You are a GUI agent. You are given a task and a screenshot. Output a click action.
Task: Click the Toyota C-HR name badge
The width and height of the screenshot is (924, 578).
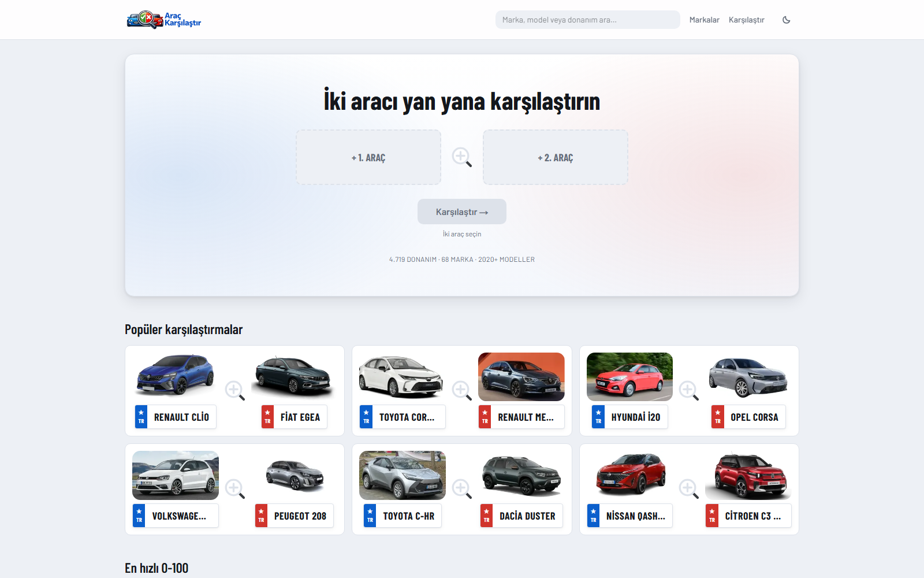click(x=403, y=516)
